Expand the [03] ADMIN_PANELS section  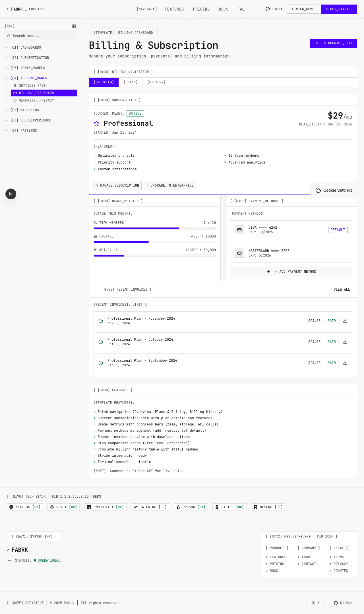41,68
